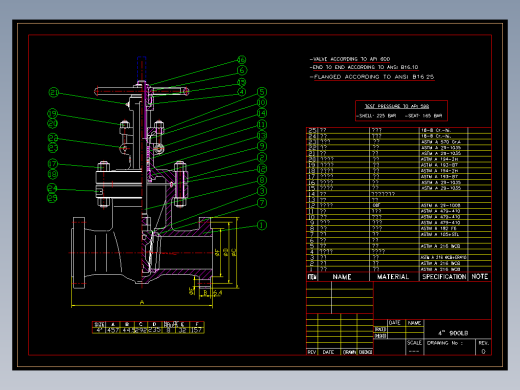520x390 pixels.
Task: Select part balloon number 7
Action: (x=262, y=203)
